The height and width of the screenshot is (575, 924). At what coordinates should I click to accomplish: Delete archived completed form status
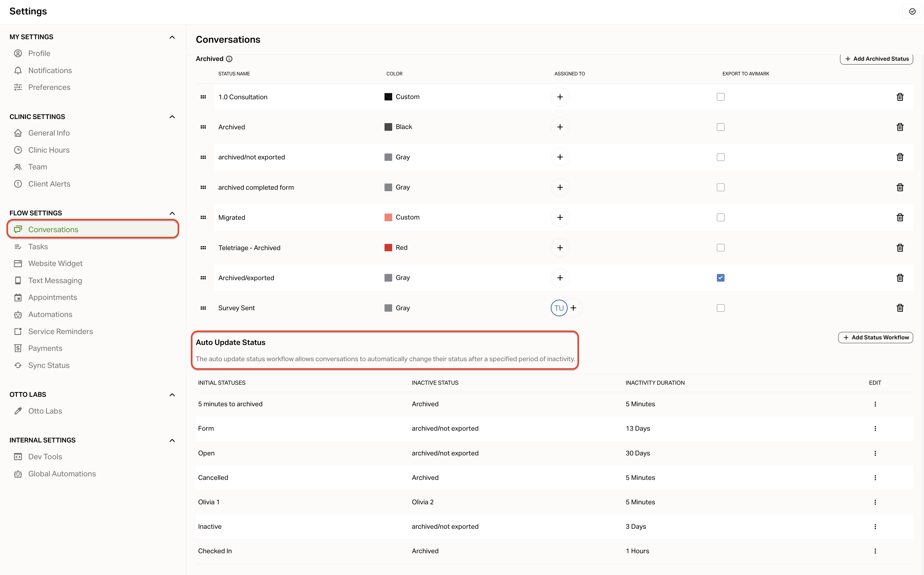pos(900,187)
